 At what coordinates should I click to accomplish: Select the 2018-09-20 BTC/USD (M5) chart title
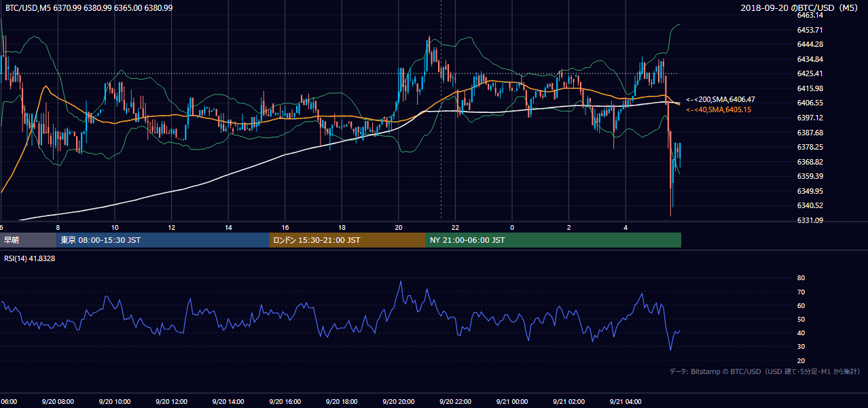801,7
